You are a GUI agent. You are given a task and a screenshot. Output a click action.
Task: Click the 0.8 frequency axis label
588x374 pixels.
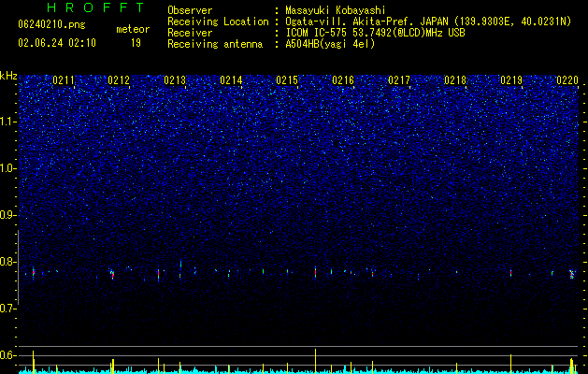point(8,262)
